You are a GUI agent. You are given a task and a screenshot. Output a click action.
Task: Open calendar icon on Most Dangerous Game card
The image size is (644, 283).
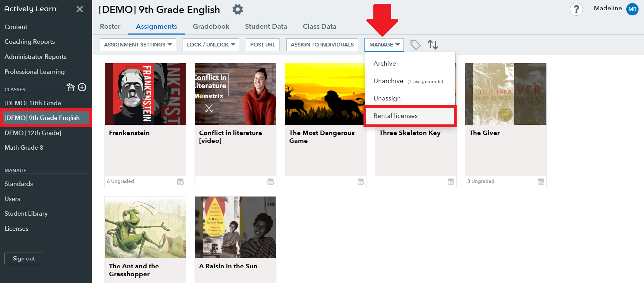point(361,181)
